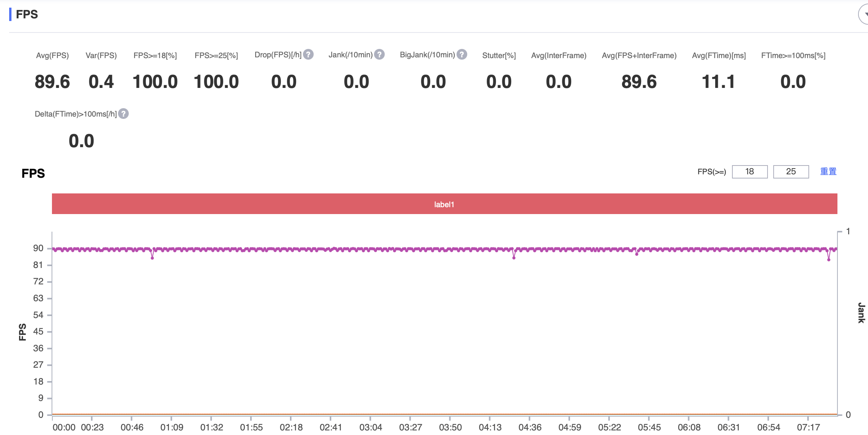Click help icon beside Delta(FTime)>100ms[/h]
This screenshot has width=868, height=435.
[x=123, y=114]
